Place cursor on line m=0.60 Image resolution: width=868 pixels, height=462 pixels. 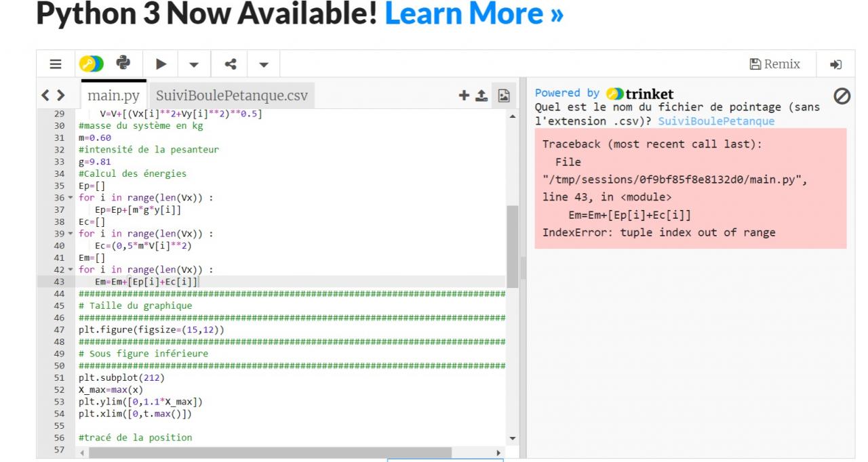point(95,138)
